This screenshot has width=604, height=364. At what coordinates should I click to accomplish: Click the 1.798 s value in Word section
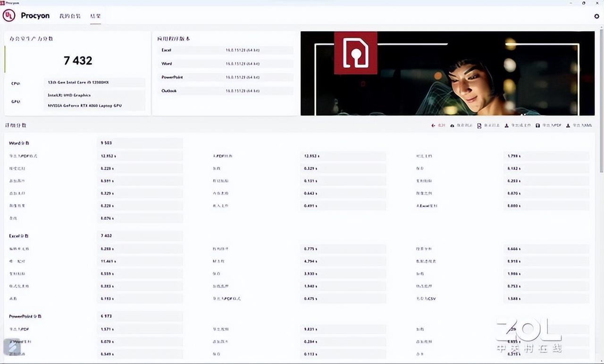pyautogui.click(x=514, y=156)
